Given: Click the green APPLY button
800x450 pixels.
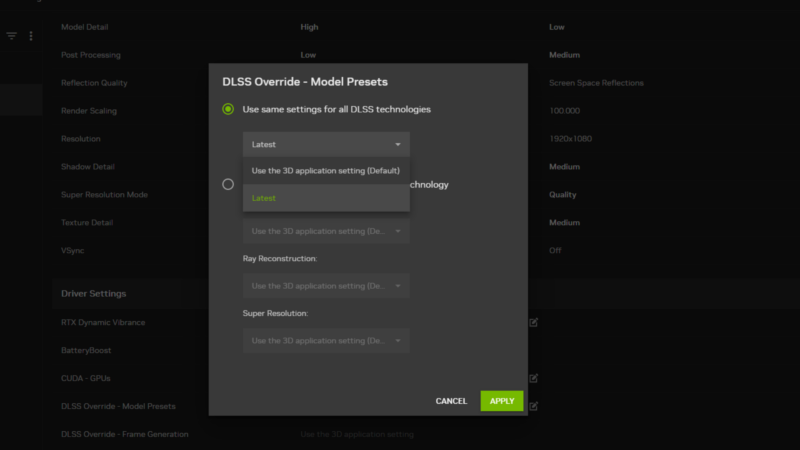Looking at the screenshot, I should 502,401.
